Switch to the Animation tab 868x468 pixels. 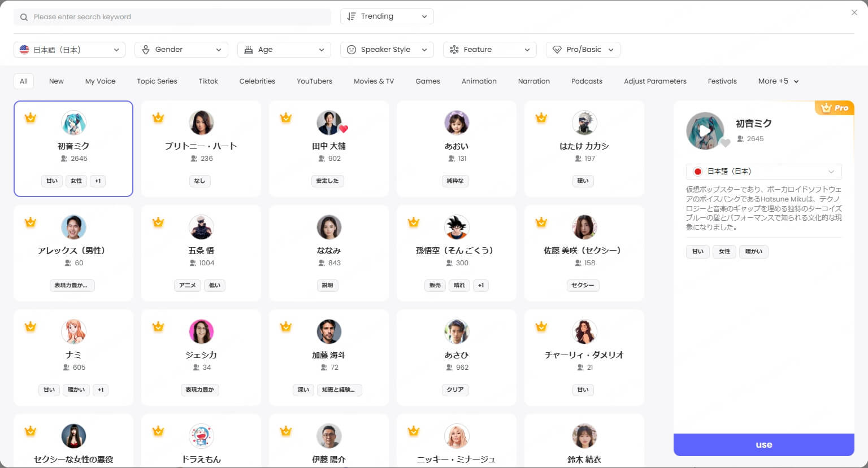point(479,81)
